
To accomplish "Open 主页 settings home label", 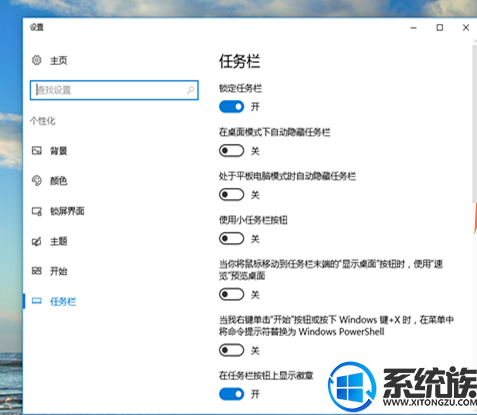I will coord(59,61).
